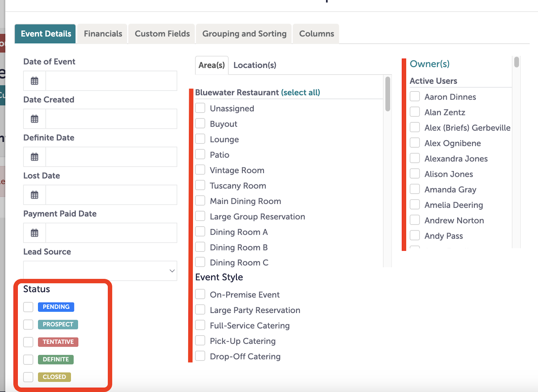This screenshot has width=538, height=392.
Task: Switch to the Location(s) tab
Action: 255,65
